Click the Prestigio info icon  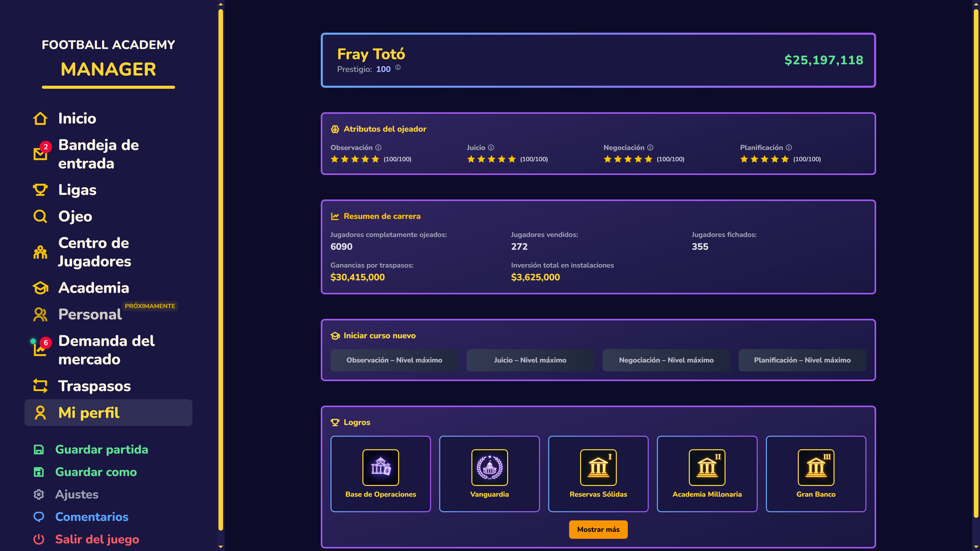click(398, 68)
